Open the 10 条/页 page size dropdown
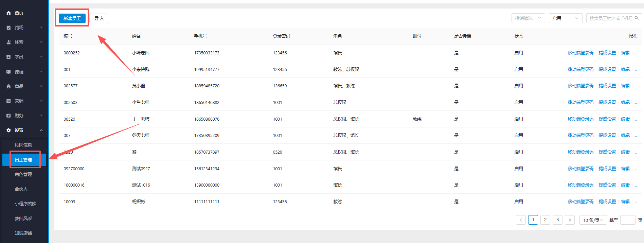 coord(593,220)
